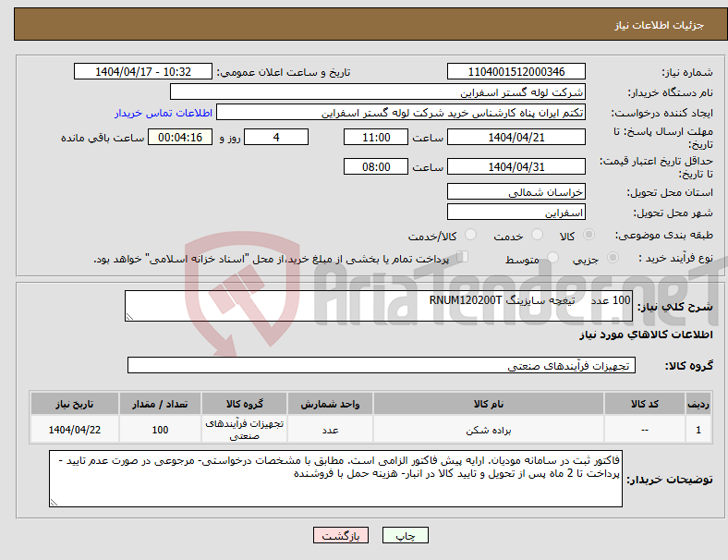Select the خدمت radio button

[x=537, y=235]
